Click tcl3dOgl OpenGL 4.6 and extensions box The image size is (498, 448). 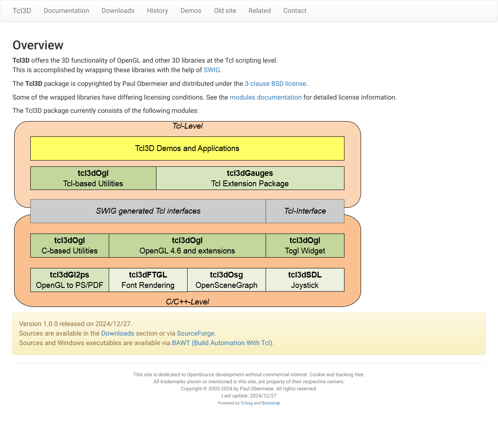coord(187,246)
